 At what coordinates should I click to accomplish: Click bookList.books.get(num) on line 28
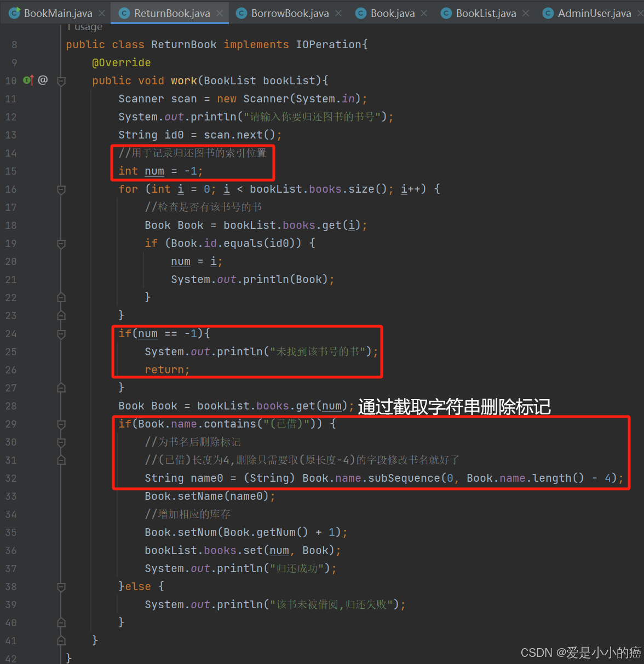(x=272, y=406)
